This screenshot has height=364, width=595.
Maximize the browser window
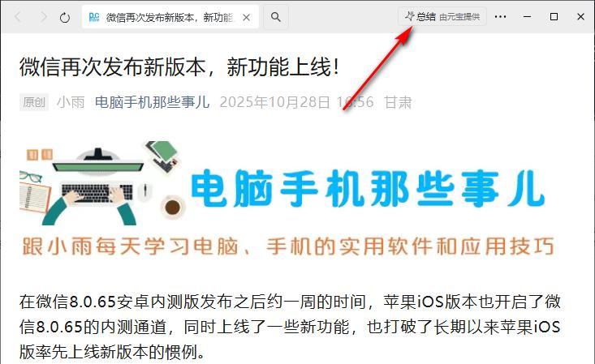click(x=554, y=17)
